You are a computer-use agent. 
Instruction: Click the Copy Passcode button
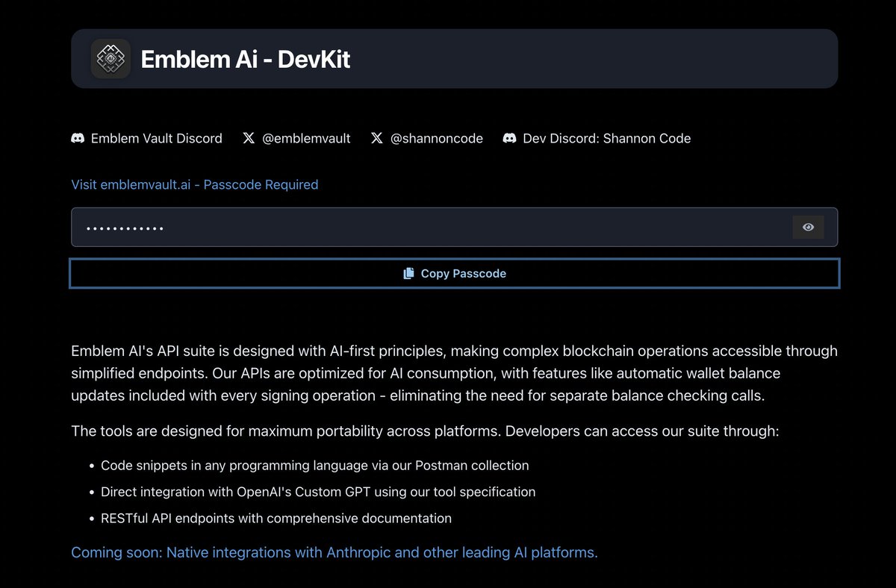click(x=454, y=273)
